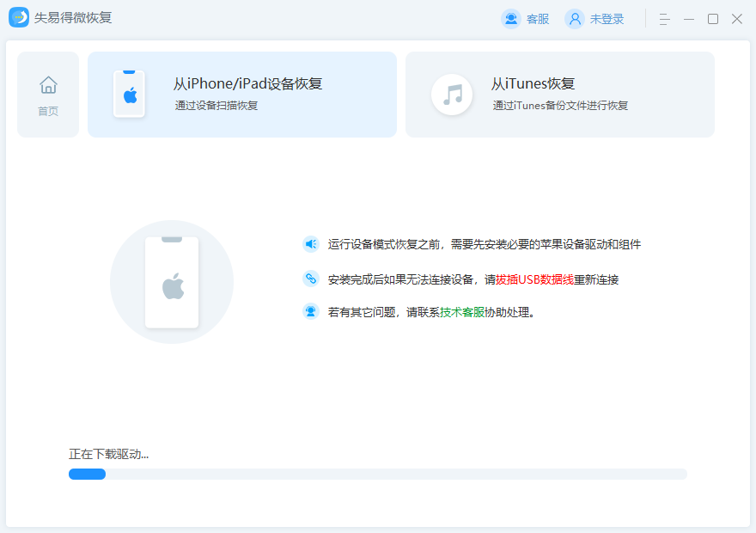Click the driver download progress bar
The image size is (756, 533).
point(378,475)
